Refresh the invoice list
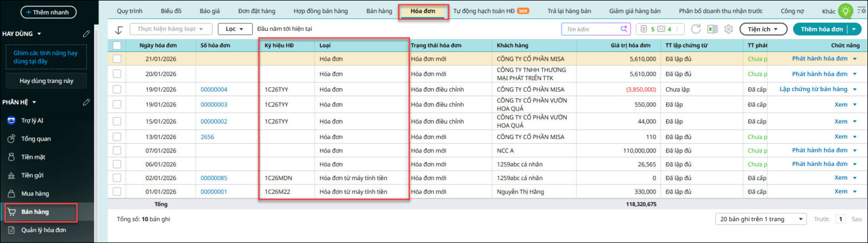This screenshot has height=243, width=868. coord(696,29)
